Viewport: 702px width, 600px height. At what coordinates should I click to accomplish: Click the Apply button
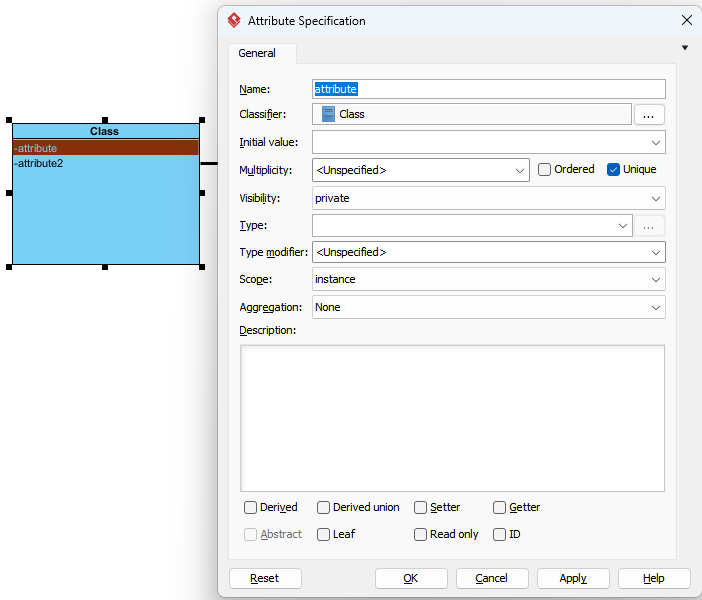point(573,579)
